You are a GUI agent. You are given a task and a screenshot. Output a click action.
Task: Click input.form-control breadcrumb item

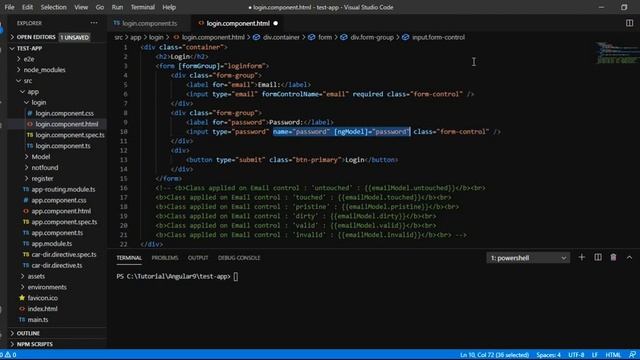(438, 37)
